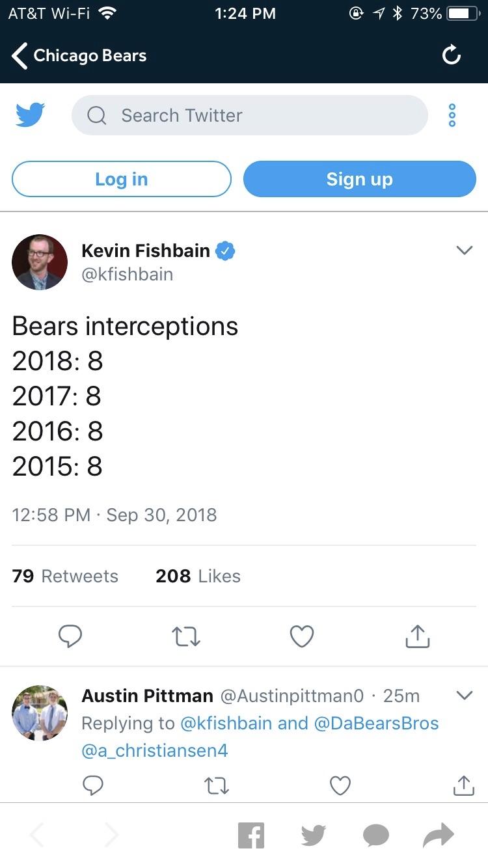Tap the Twitter icon in the bottom toolbar
The height and width of the screenshot is (868, 488).
click(313, 835)
